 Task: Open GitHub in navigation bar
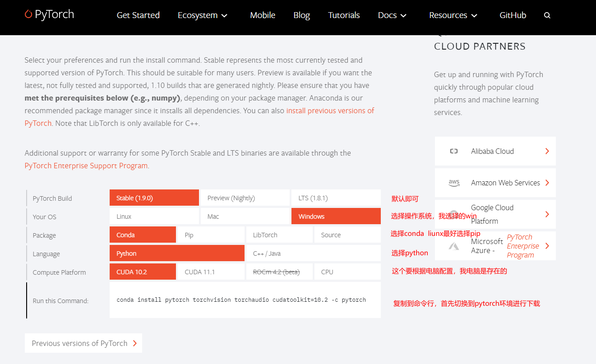tap(513, 15)
